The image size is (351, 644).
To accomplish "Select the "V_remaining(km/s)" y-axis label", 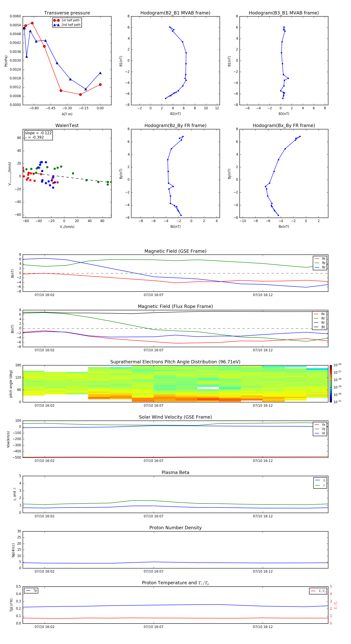I will click(10, 173).
